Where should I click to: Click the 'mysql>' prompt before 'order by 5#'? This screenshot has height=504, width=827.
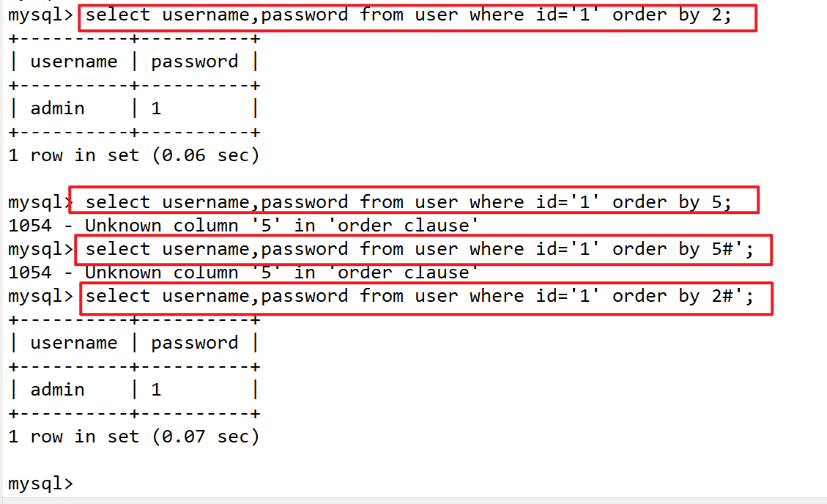[40, 249]
